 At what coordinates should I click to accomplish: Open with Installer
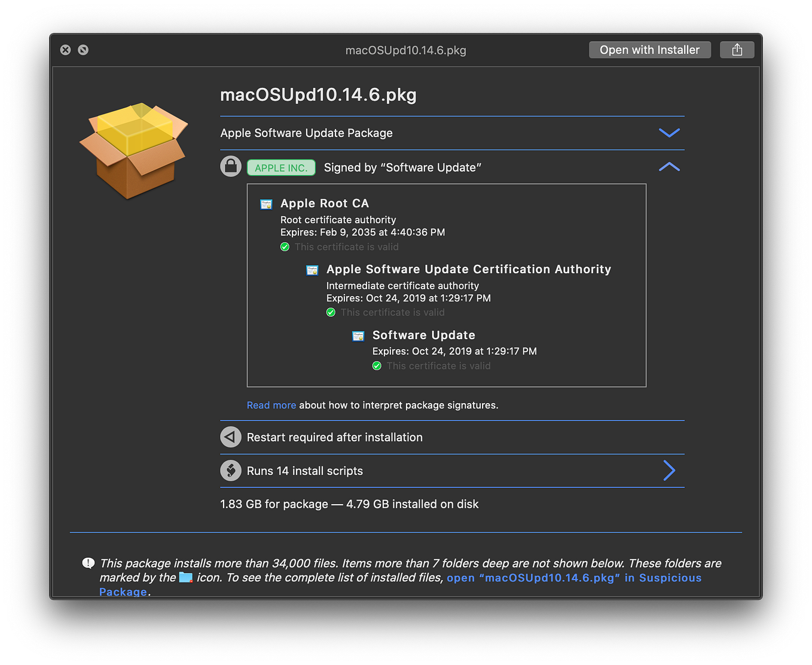tap(649, 50)
